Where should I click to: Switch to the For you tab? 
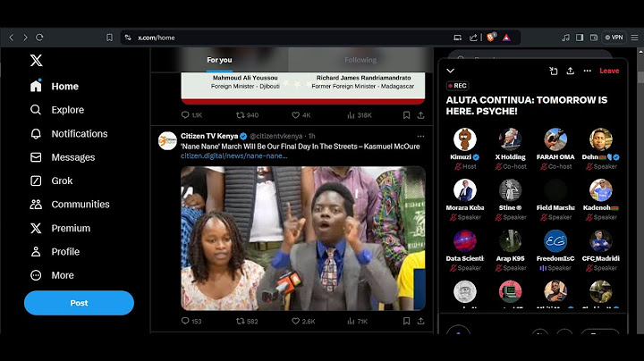[x=219, y=60]
